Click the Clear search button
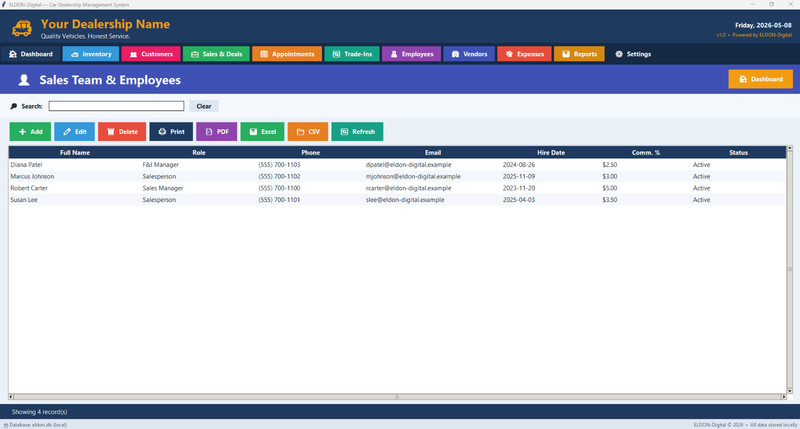 pyautogui.click(x=204, y=106)
